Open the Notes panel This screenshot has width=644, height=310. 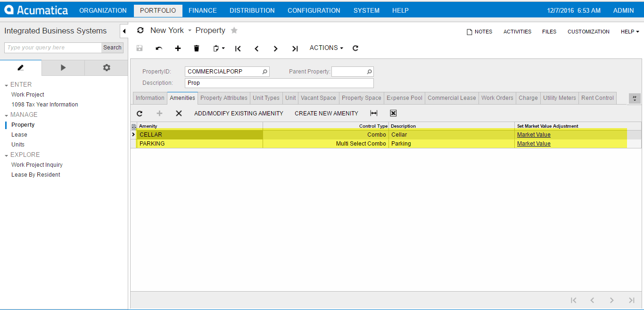coord(479,32)
